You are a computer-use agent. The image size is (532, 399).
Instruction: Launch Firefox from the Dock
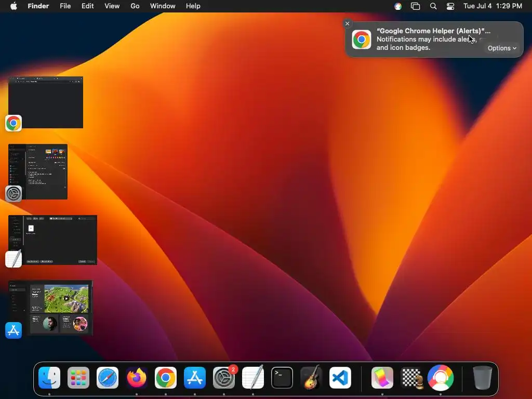tap(137, 378)
